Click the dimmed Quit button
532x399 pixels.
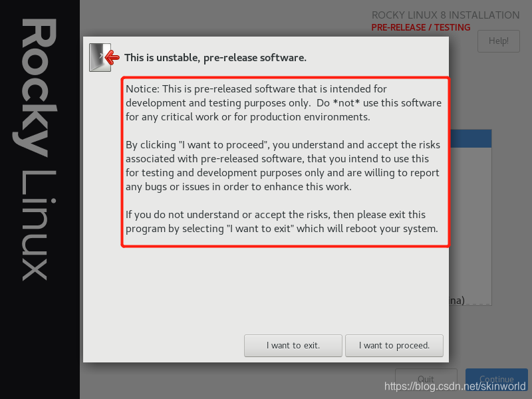coord(426,379)
